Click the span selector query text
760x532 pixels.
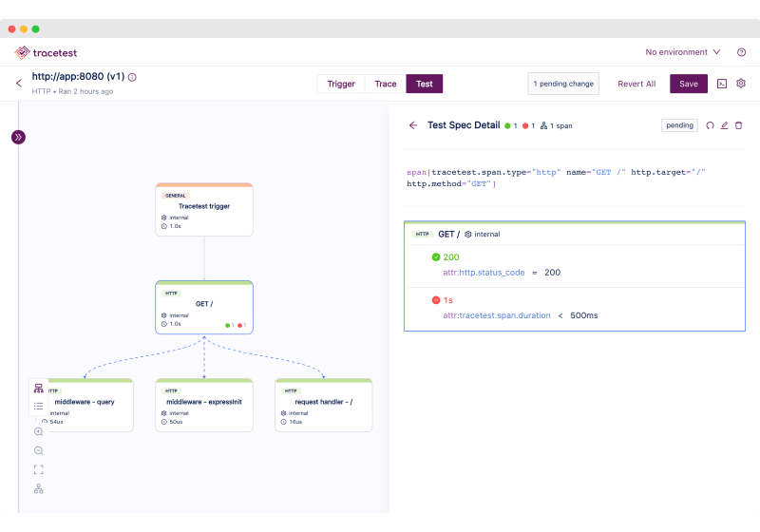[x=556, y=178]
